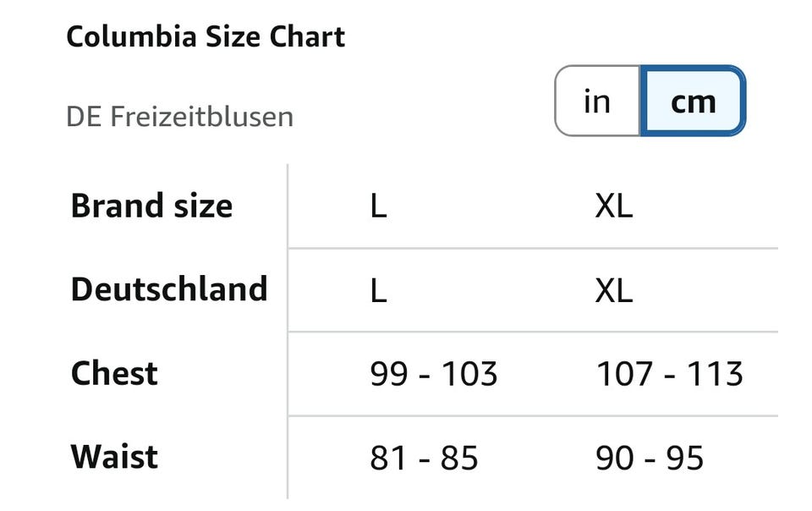This screenshot has width=812, height=511.
Task: Click the Columbia Size Chart heading
Action: [206, 37]
